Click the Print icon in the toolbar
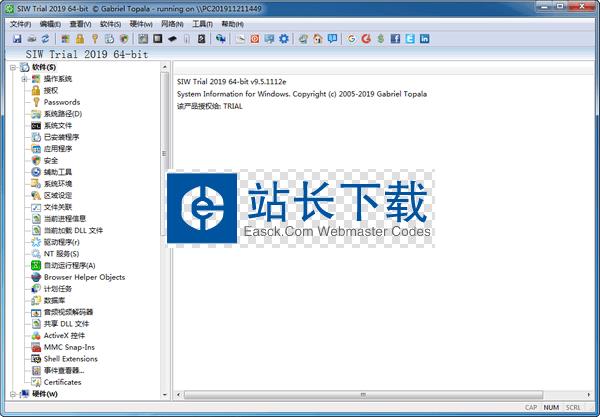The height and width of the screenshot is (417, 600). pos(31,38)
